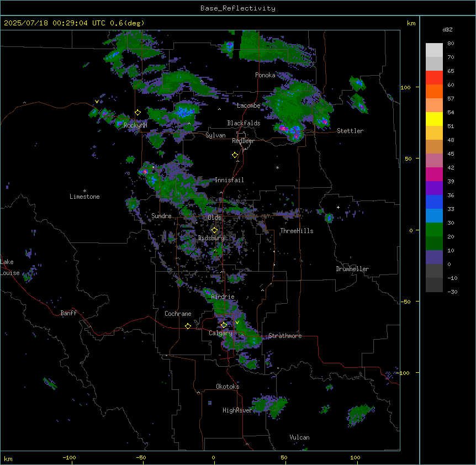
Task: Select the Cochrane label
Action: tap(178, 314)
